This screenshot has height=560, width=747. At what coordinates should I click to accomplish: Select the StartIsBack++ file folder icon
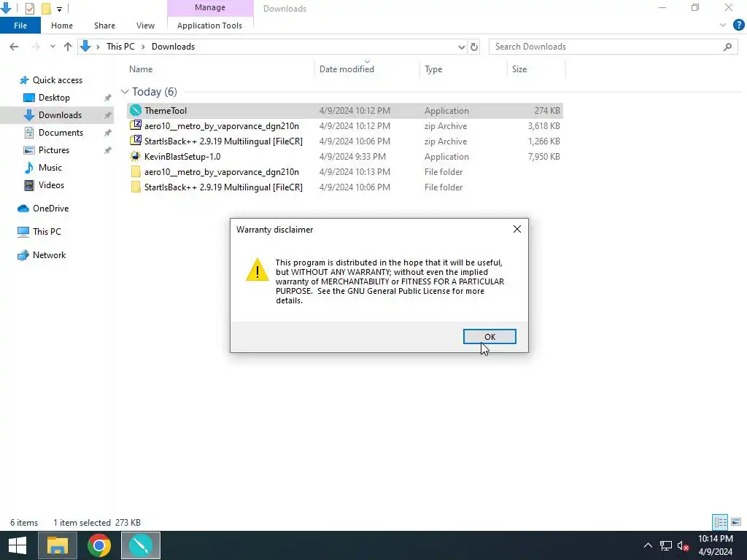(136, 187)
